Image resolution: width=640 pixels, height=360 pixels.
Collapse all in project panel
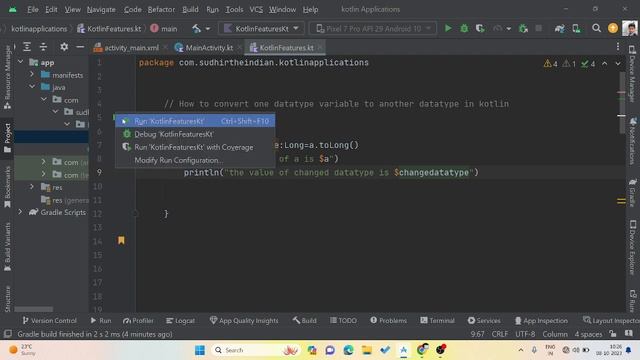pos(43,47)
